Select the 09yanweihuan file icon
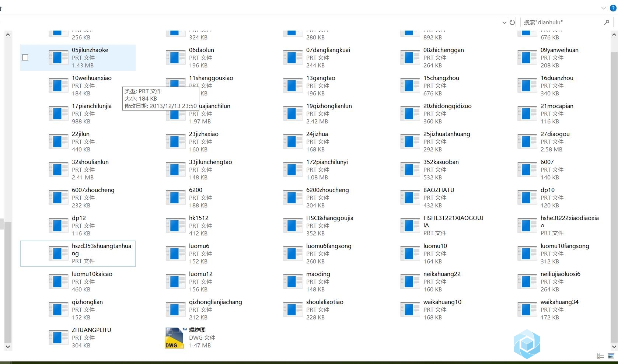Image resolution: width=618 pixels, height=364 pixels. click(x=527, y=57)
